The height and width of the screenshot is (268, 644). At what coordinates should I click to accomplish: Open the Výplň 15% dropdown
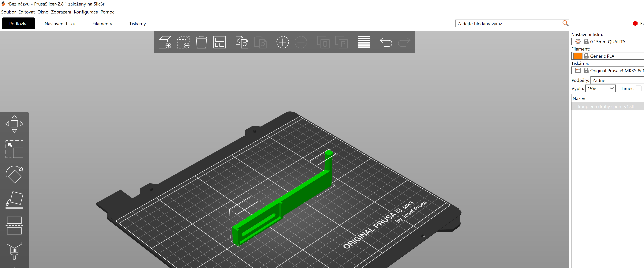(600, 89)
